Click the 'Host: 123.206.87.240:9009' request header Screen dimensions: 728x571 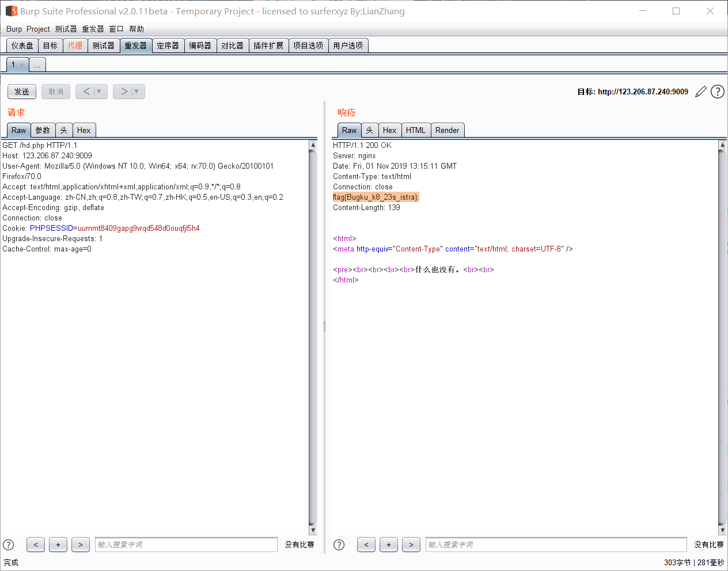(x=47, y=156)
